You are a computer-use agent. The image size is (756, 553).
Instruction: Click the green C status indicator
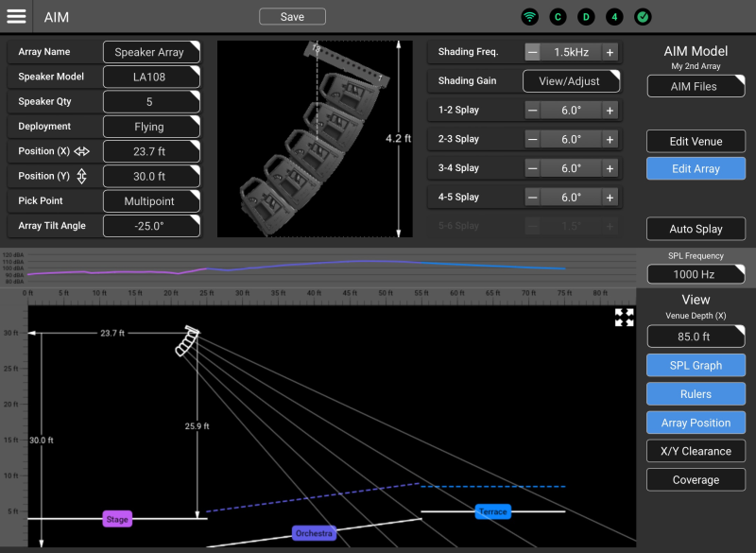coord(558,17)
